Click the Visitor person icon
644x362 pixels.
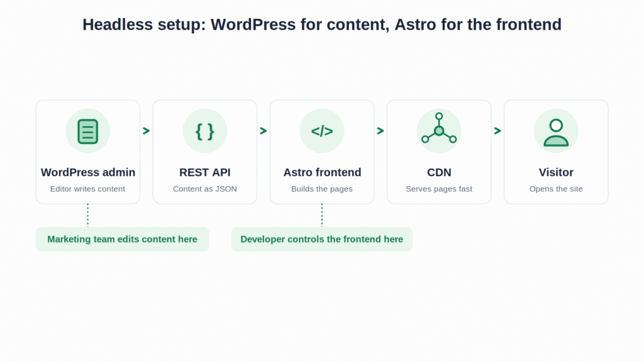(x=556, y=133)
